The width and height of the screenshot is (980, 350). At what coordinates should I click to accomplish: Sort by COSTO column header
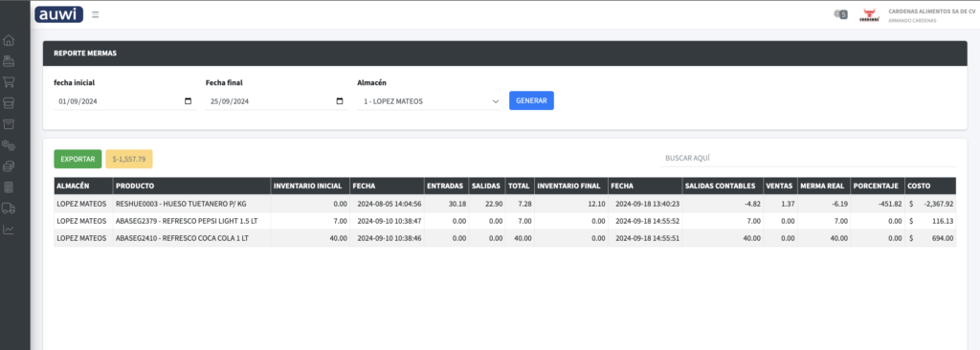pyautogui.click(x=930, y=186)
